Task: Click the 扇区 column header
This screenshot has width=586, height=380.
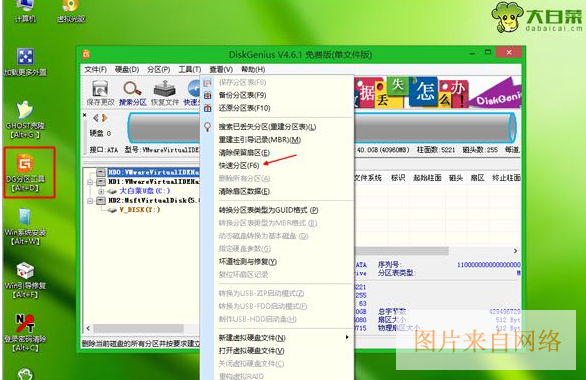Action: pyautogui.click(x=477, y=178)
